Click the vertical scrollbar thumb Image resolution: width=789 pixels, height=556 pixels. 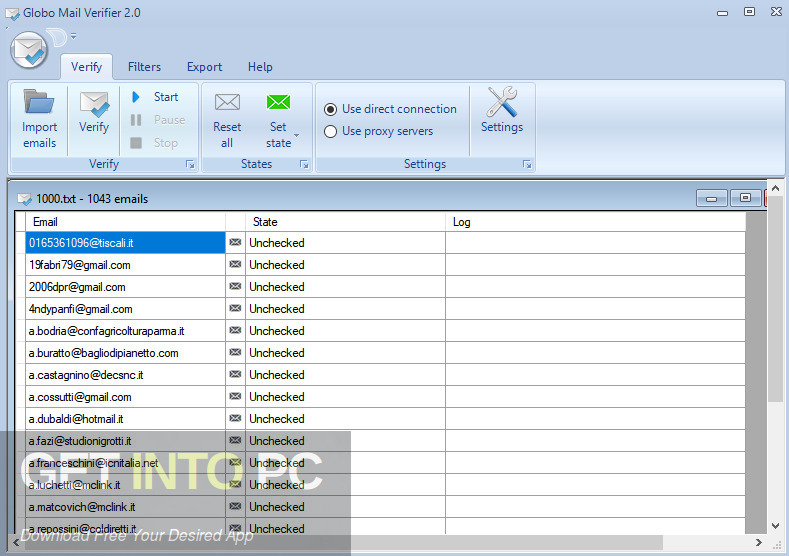point(775,298)
